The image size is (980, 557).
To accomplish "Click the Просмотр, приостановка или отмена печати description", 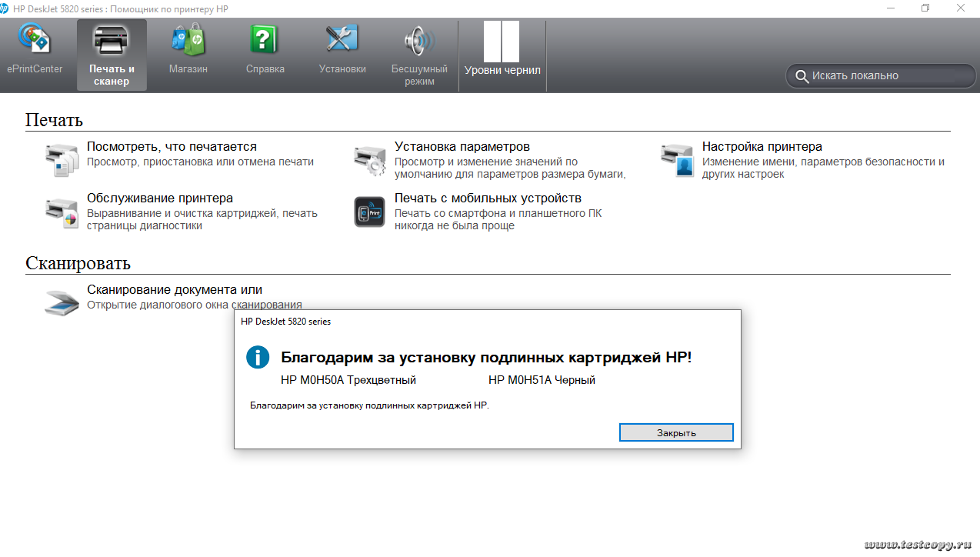I will [200, 162].
